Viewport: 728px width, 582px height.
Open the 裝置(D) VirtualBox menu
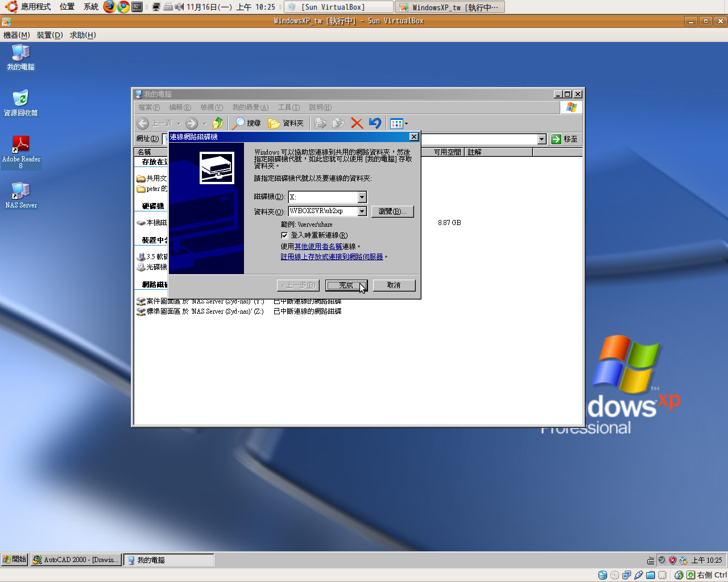pyautogui.click(x=50, y=35)
